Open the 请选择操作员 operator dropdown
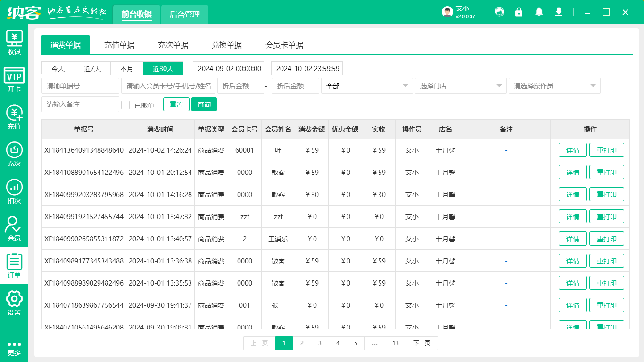The image size is (644, 362). pos(554,86)
